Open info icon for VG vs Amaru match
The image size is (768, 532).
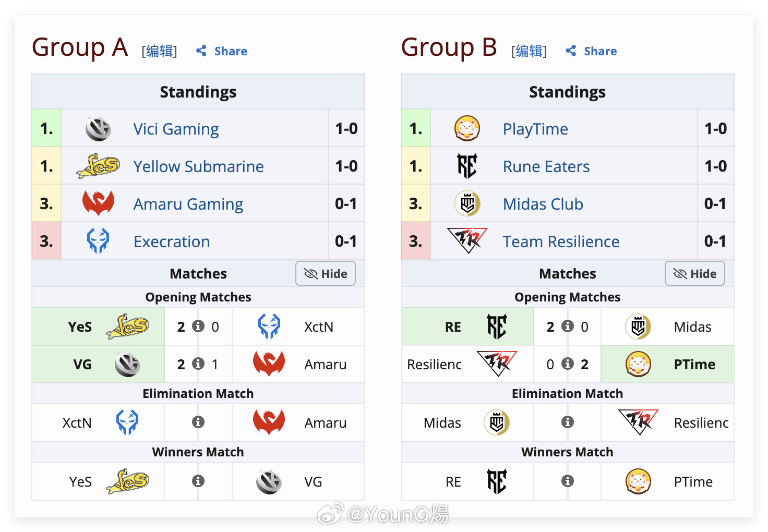tap(198, 364)
